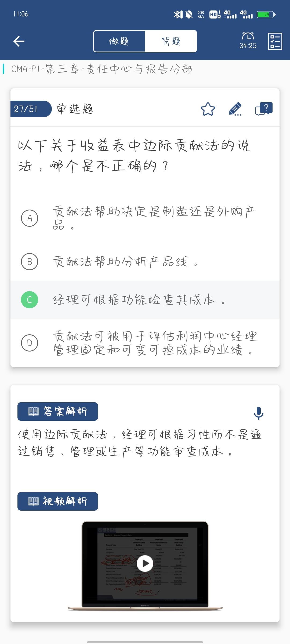Choose answer option D radio button
Viewport: 290px width, 644px height.
(30, 343)
